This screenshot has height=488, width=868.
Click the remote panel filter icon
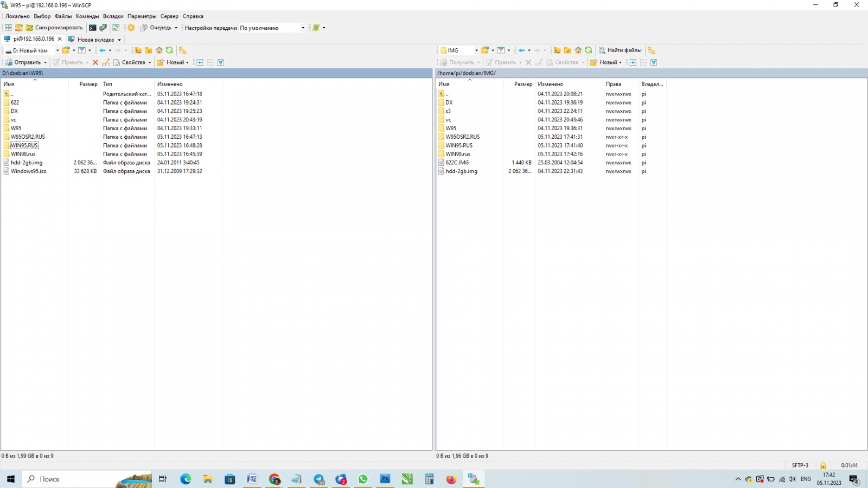click(x=501, y=50)
